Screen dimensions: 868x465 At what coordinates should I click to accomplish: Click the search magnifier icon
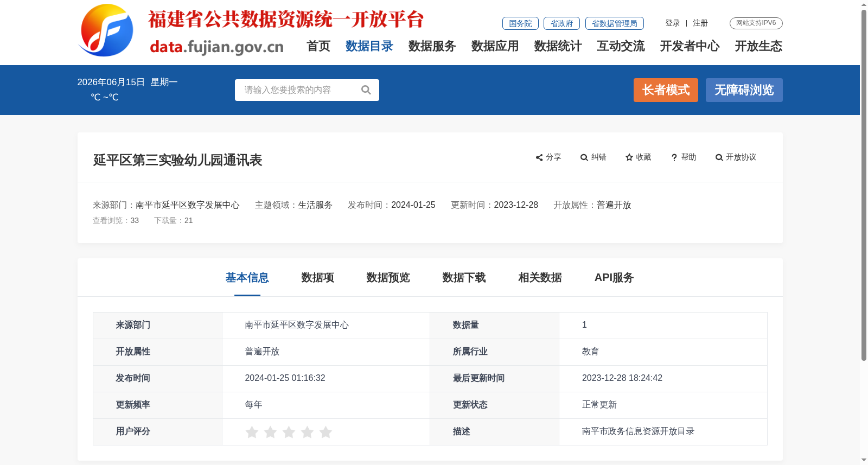click(x=366, y=90)
